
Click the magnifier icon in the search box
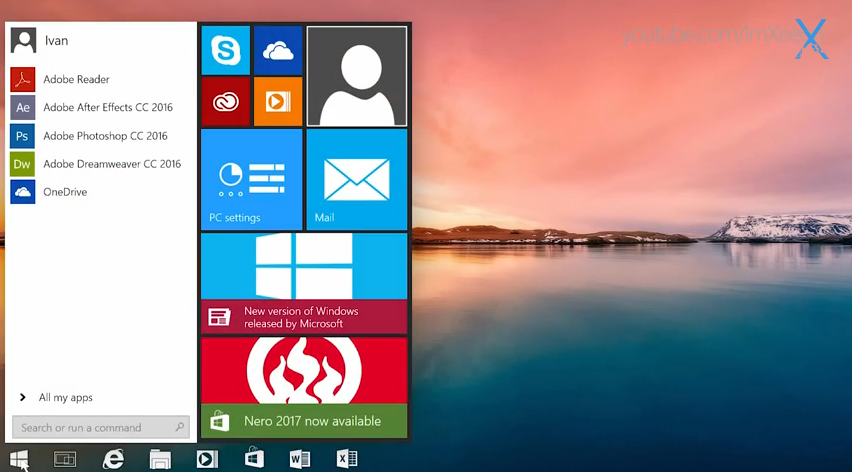pyautogui.click(x=179, y=427)
